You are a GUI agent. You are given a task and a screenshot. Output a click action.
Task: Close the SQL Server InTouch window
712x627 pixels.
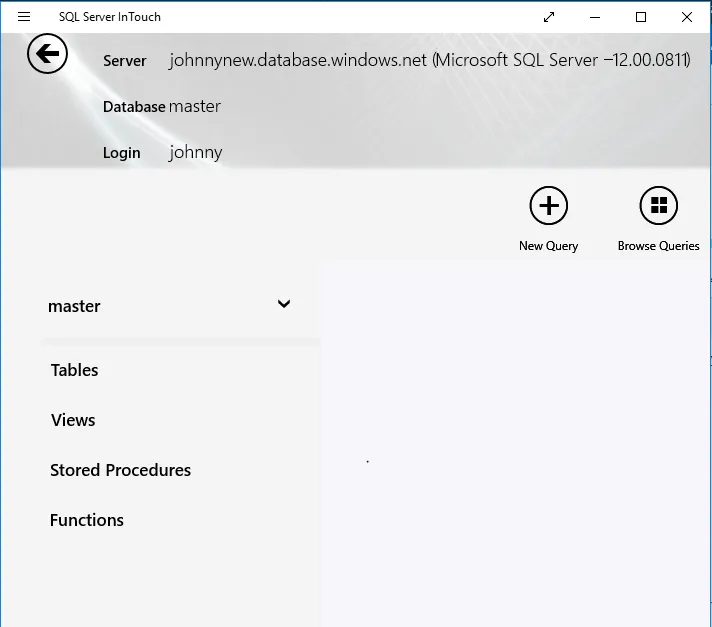point(687,17)
